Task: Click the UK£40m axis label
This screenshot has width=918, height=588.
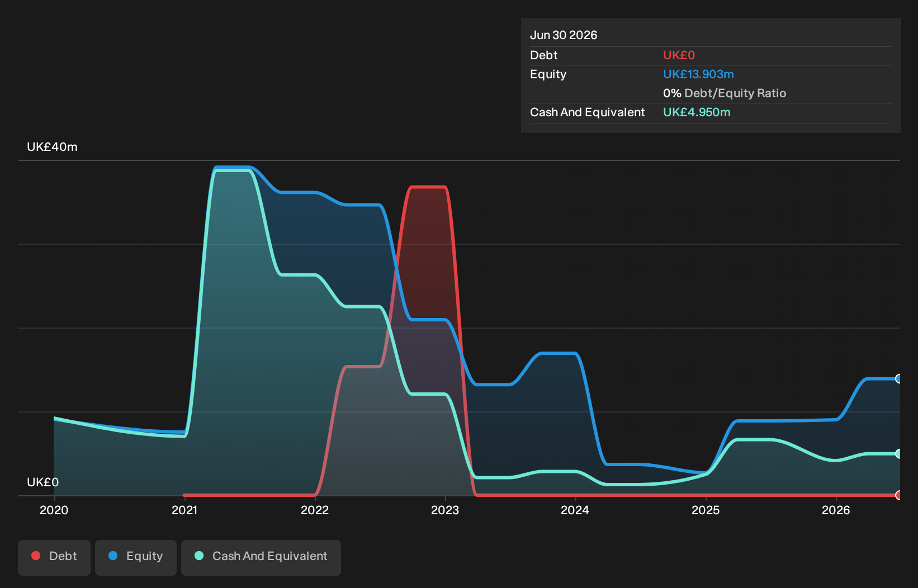Action: [53, 147]
